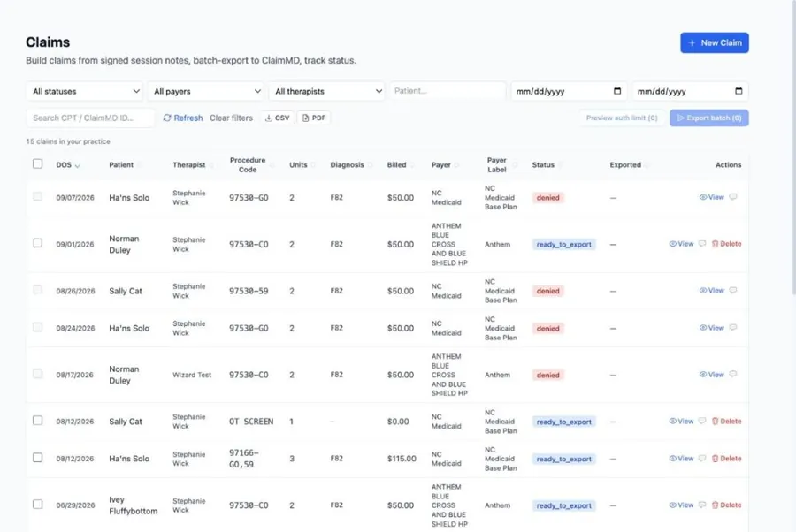View the 08/24/2026 Ha'ns Solo claim
This screenshot has height=532, width=796.
tap(712, 328)
